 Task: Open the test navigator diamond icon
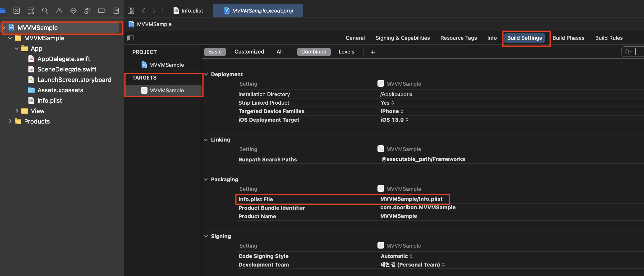click(74, 10)
